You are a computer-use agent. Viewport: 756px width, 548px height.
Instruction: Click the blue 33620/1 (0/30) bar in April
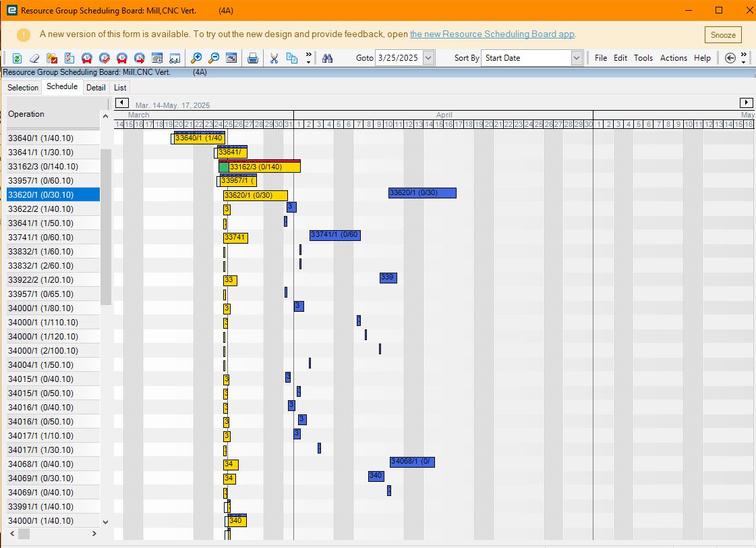pyautogui.click(x=422, y=193)
